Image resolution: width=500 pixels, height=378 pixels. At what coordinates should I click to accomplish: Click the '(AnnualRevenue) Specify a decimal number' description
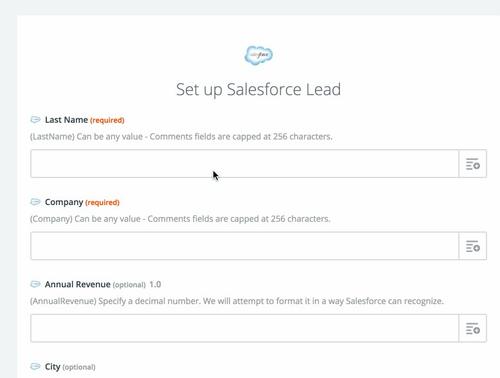point(237,301)
